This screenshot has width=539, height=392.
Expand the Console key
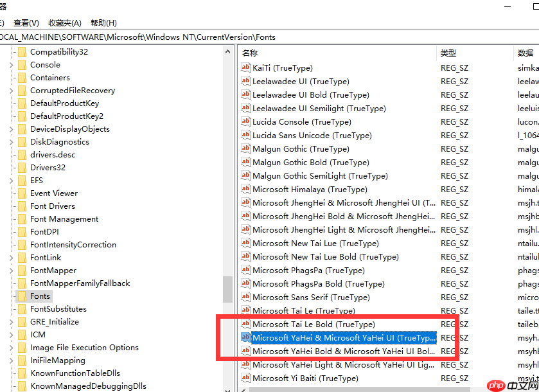pos(11,65)
